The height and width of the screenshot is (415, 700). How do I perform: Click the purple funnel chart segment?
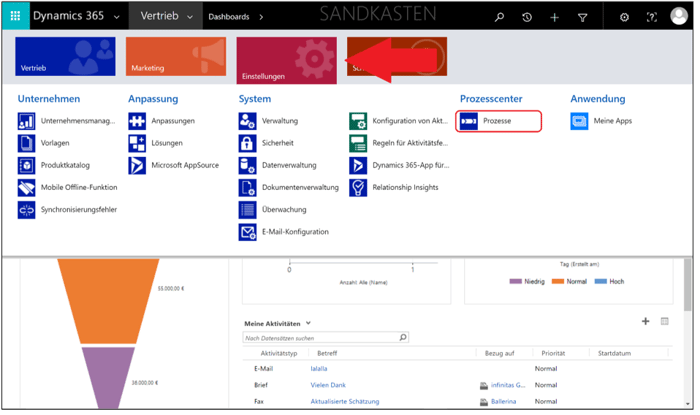108,377
